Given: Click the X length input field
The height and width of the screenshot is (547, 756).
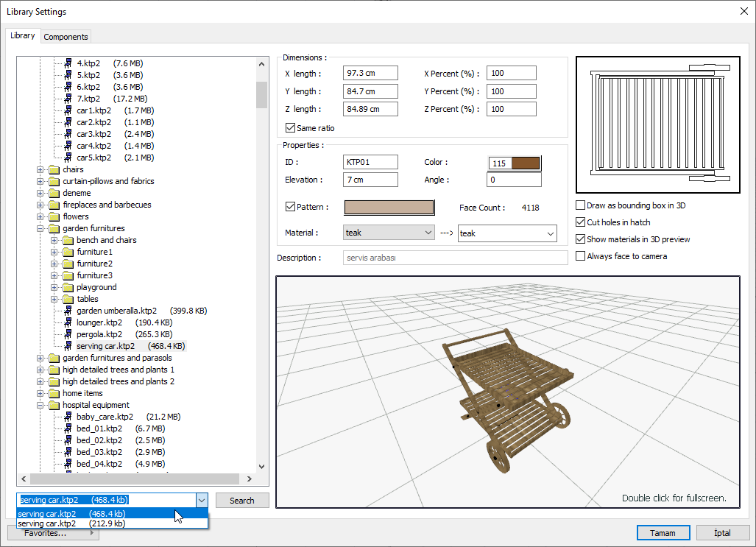Looking at the screenshot, I should coord(370,73).
